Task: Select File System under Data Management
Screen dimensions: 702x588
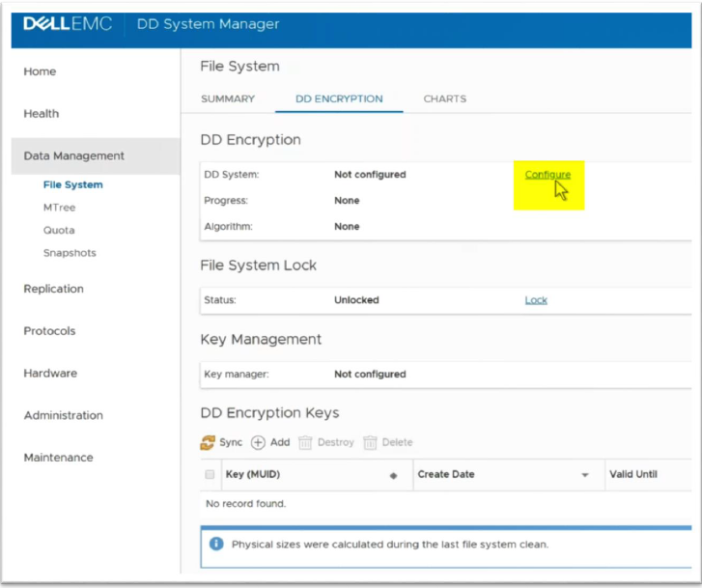Action: tap(73, 184)
